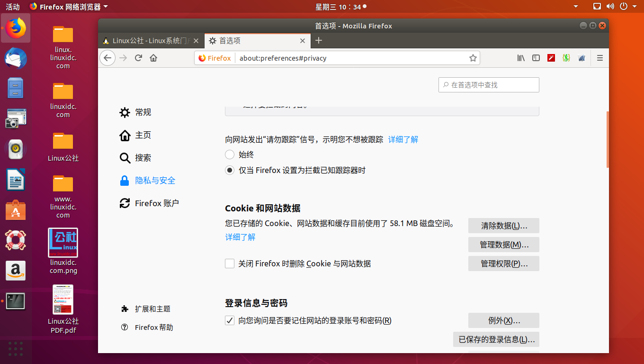Click the green extension icon in toolbar
The height and width of the screenshot is (364, 644).
pyautogui.click(x=566, y=58)
